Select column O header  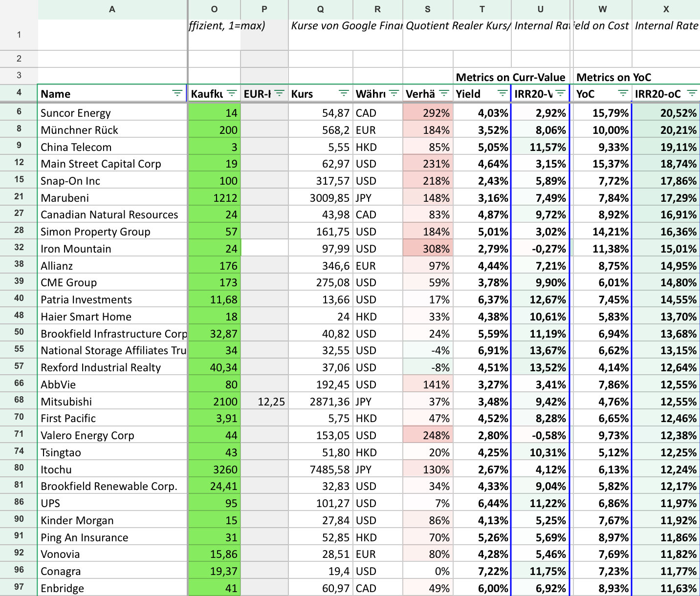[x=214, y=9]
